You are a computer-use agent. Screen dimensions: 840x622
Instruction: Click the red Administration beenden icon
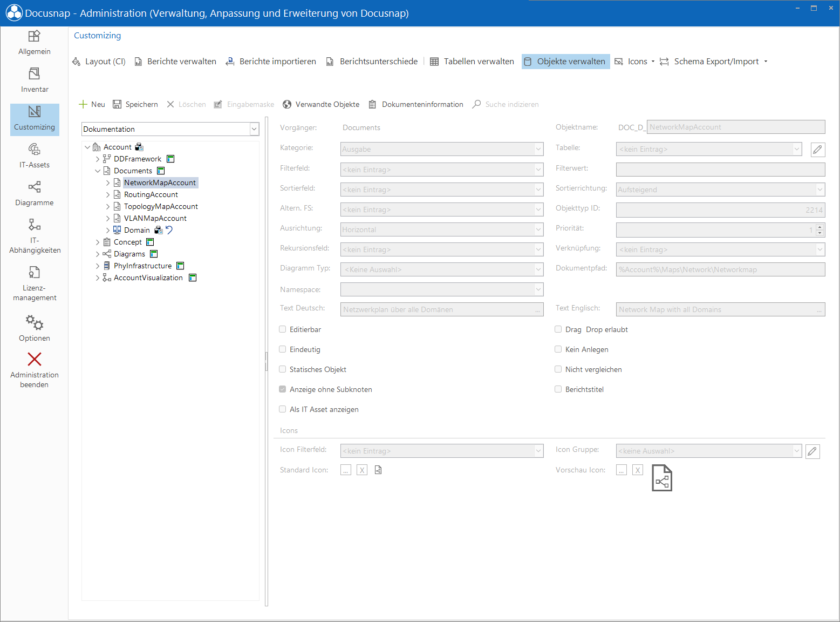point(35,359)
